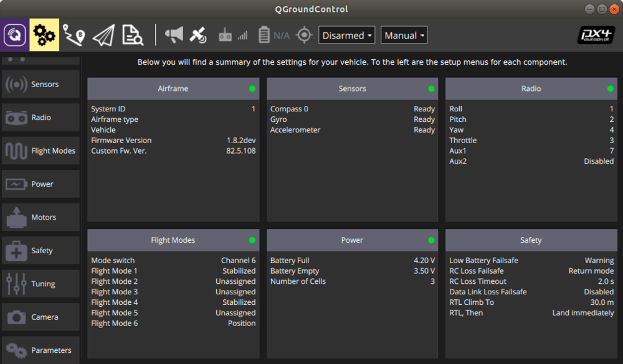Click the battery status indicator

273,35
